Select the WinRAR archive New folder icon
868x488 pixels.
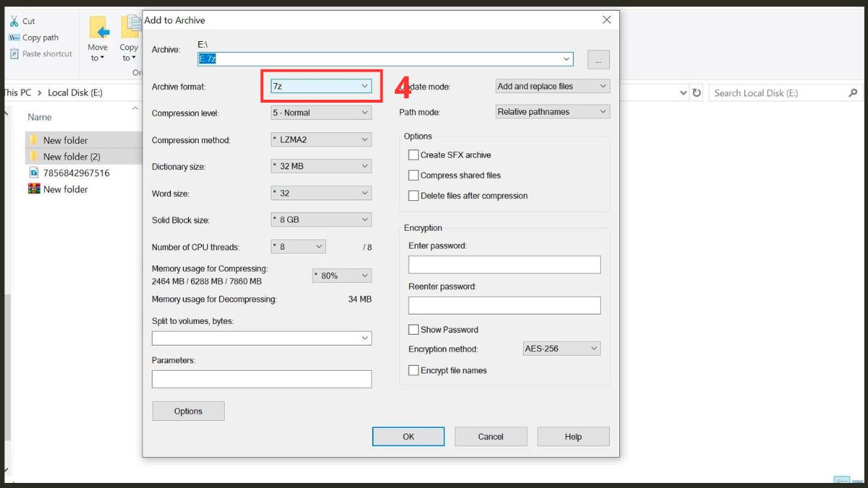33,189
